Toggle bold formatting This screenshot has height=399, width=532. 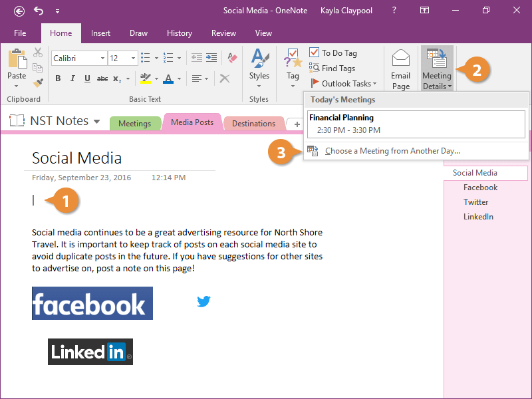coord(58,78)
